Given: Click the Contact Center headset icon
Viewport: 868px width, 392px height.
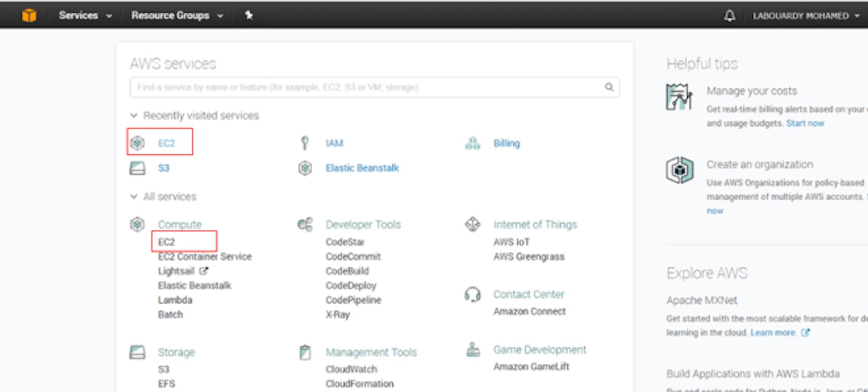Looking at the screenshot, I should (473, 294).
